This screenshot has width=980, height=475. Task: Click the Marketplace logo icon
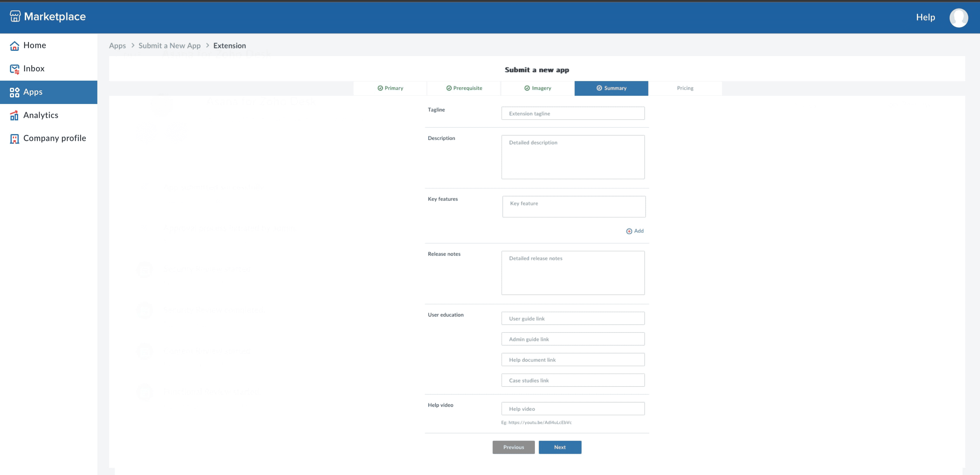14,17
